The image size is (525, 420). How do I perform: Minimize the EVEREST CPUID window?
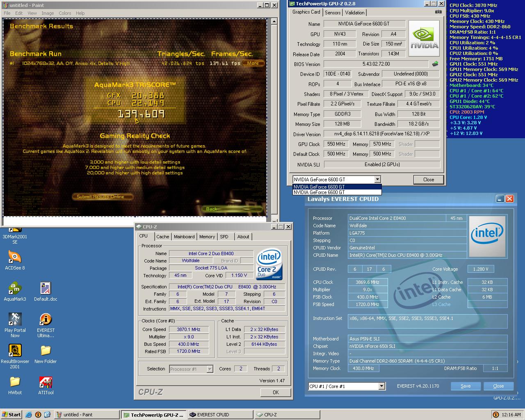click(500, 199)
